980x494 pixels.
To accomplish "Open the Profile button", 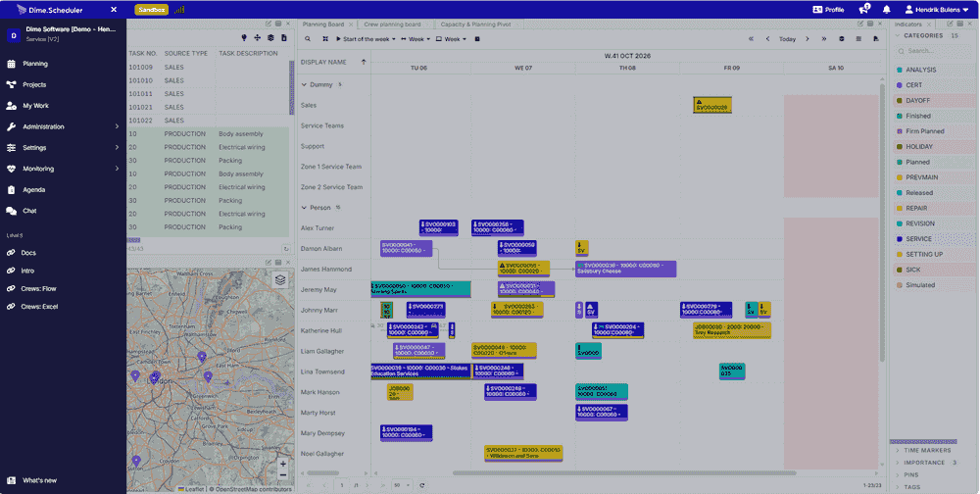I will 828,10.
